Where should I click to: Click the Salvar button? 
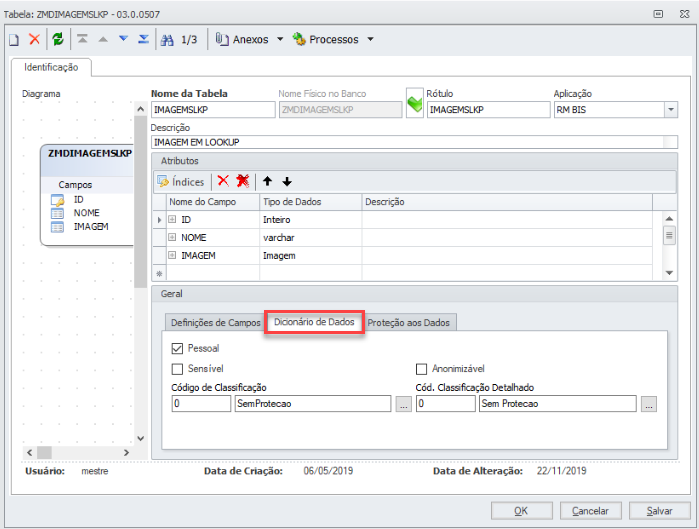pyautogui.click(x=659, y=511)
